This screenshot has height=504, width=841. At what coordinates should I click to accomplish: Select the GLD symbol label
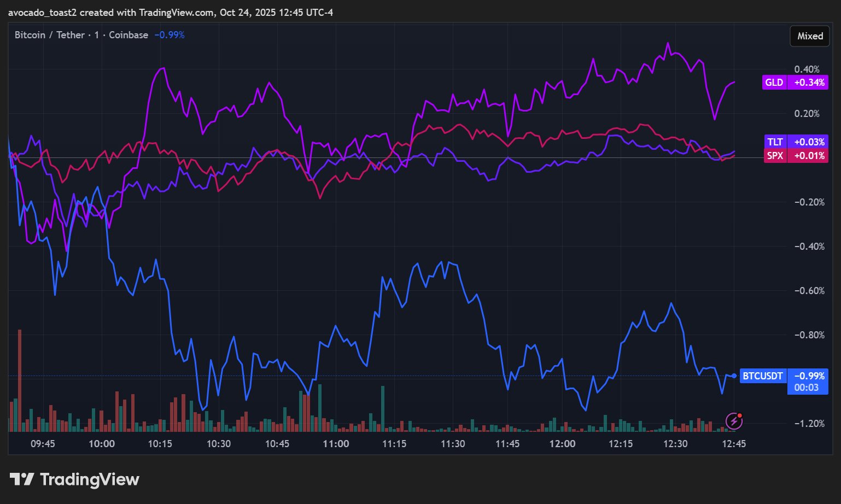pos(774,83)
